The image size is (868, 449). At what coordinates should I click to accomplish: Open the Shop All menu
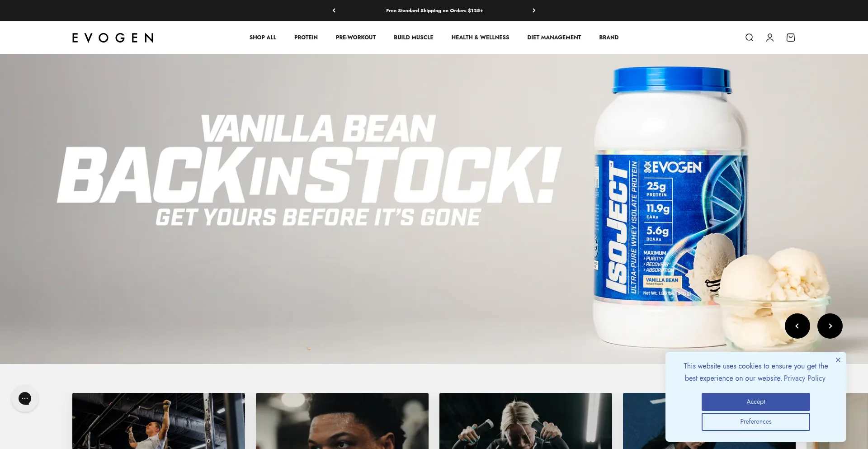tap(263, 38)
